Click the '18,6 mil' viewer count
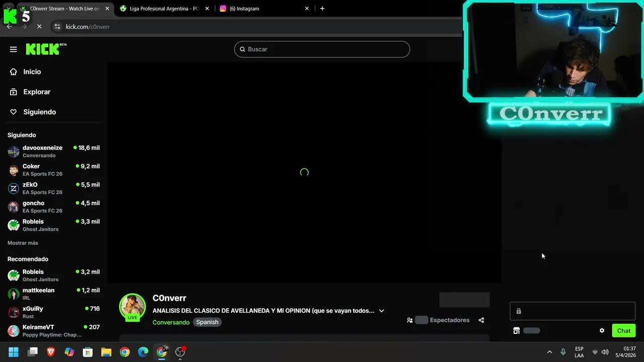The width and height of the screenshot is (644, 362). pos(89,148)
